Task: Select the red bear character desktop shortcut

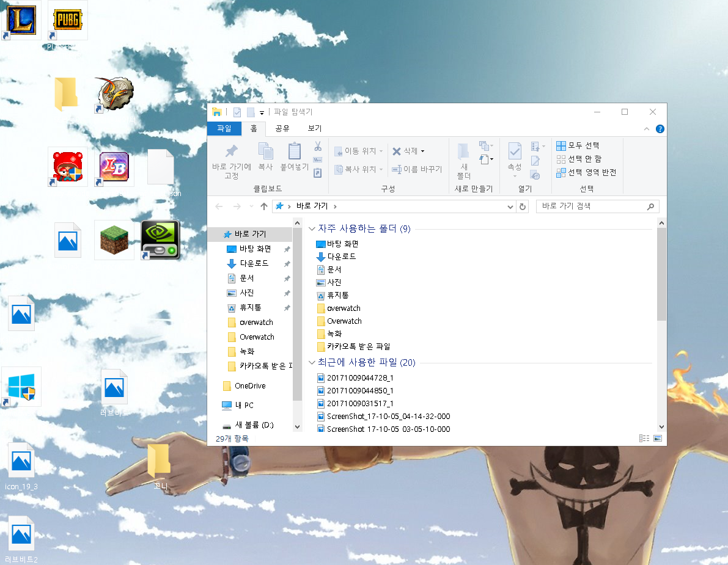Action: (68, 167)
